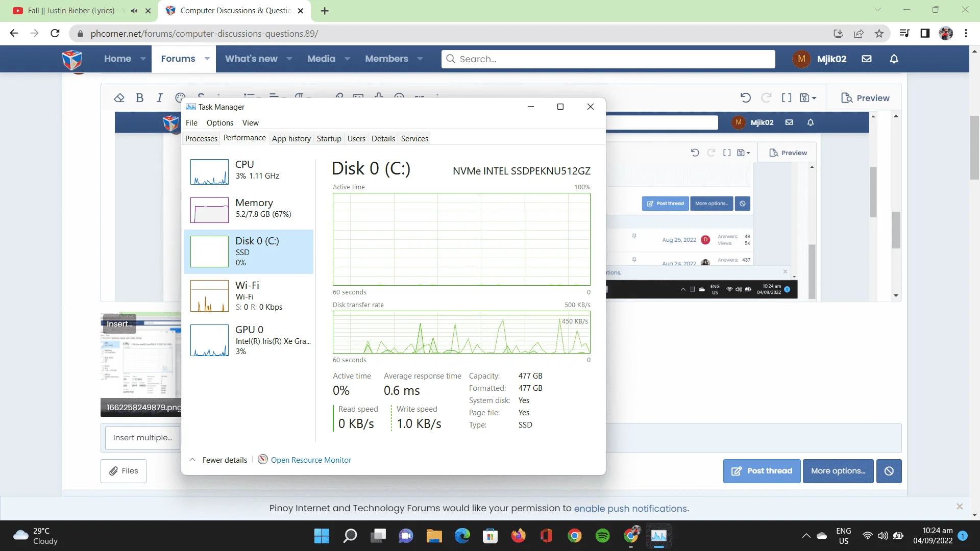980x551 pixels.
Task: Switch to the Users tab
Action: coord(356,139)
